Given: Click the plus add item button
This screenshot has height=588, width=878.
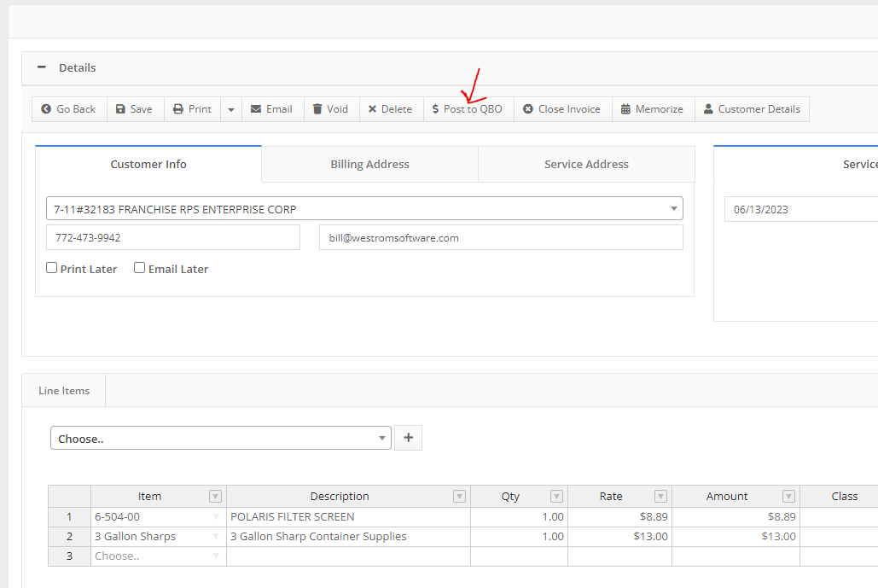Looking at the screenshot, I should tap(408, 438).
